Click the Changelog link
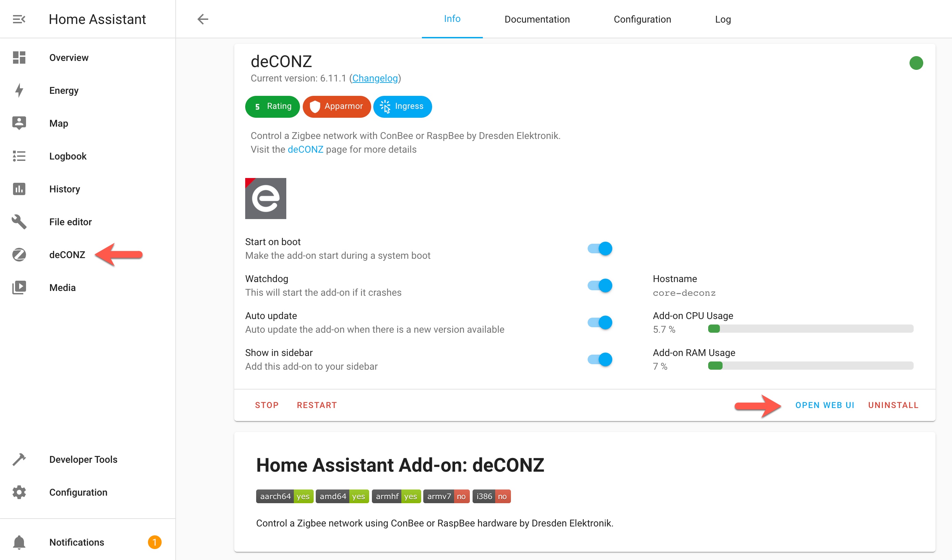Image resolution: width=952 pixels, height=560 pixels. coord(375,78)
